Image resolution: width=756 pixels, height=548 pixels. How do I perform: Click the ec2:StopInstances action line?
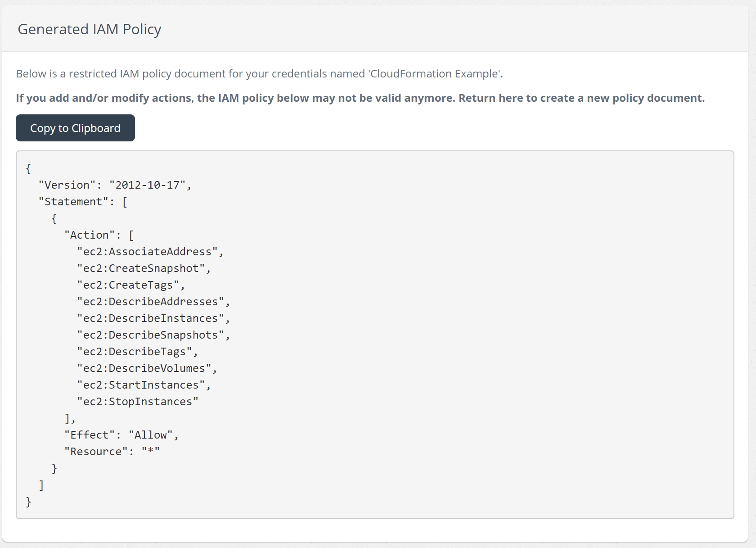pos(139,401)
